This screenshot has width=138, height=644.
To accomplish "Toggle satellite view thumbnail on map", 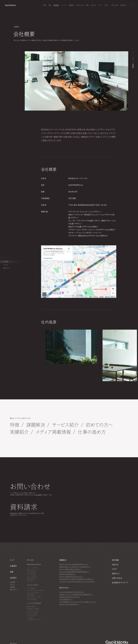I will pyautogui.click(x=44, y=295).
